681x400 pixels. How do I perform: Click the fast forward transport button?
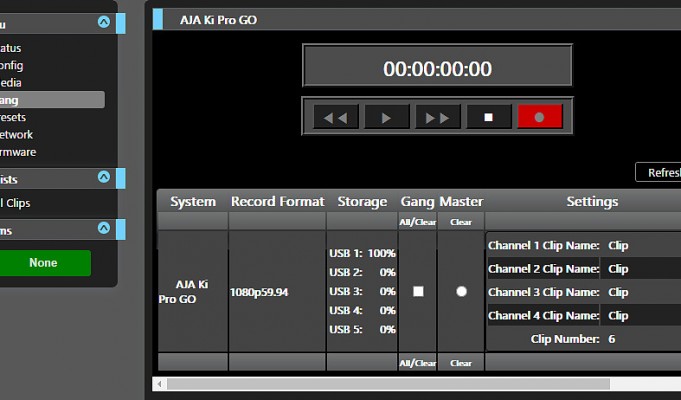[x=437, y=117]
